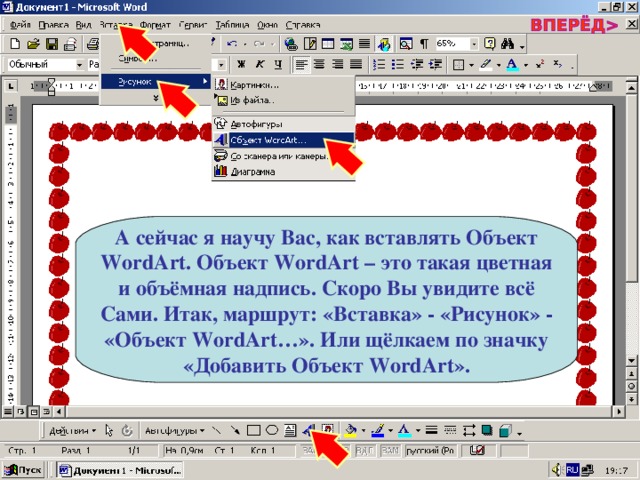This screenshot has width=640, height=480.
Task: Expand the Автофигуры drawing toolbar menu
Action: [x=175, y=431]
